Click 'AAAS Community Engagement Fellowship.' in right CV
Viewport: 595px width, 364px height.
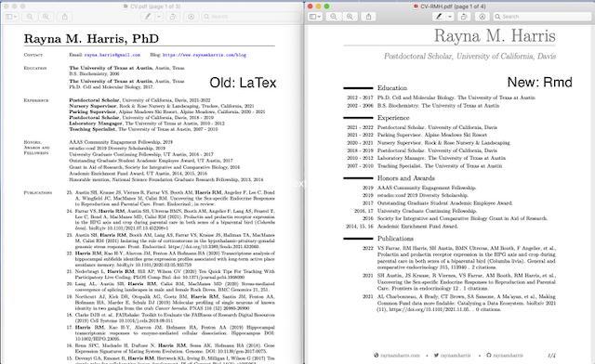pyautogui.click(x=427, y=188)
